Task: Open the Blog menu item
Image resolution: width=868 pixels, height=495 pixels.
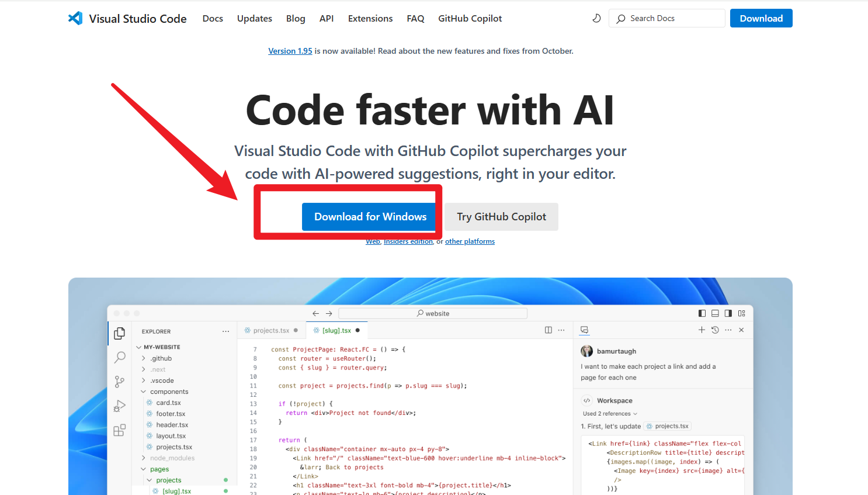Action: [296, 19]
